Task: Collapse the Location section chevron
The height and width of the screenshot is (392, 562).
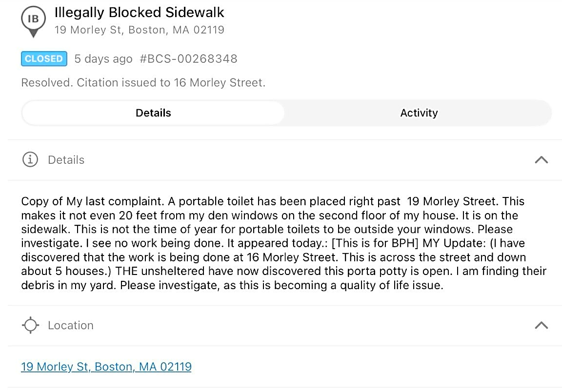Action: 541,325
